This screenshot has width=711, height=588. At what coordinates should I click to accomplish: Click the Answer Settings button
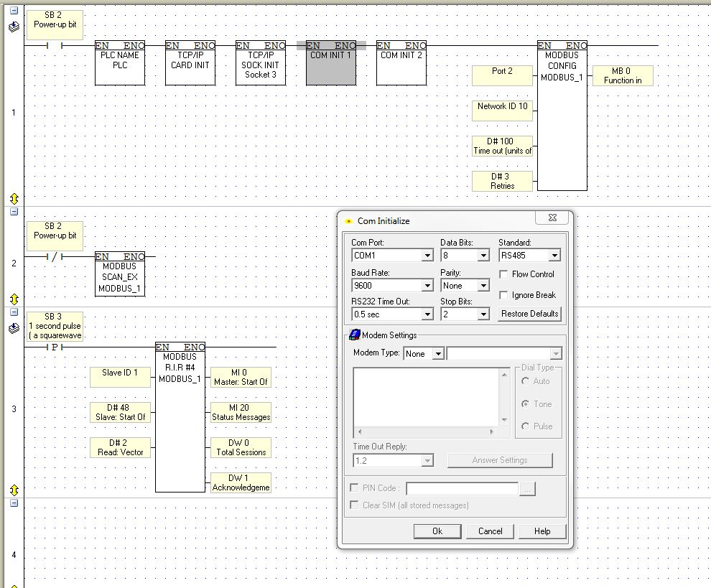500,461
